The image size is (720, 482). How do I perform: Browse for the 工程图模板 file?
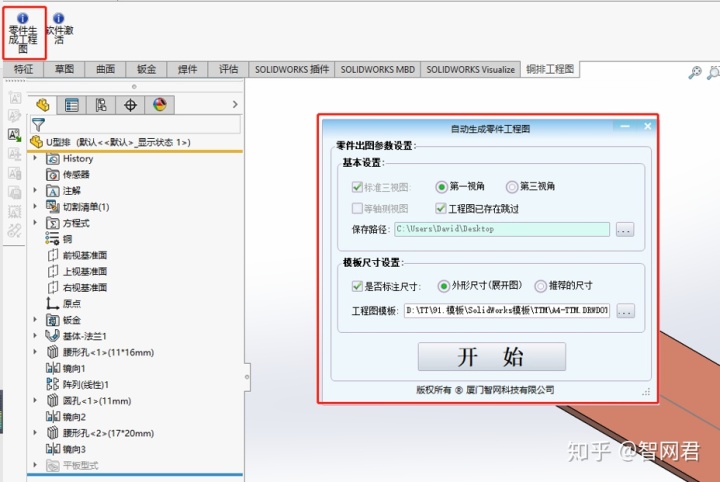[625, 311]
